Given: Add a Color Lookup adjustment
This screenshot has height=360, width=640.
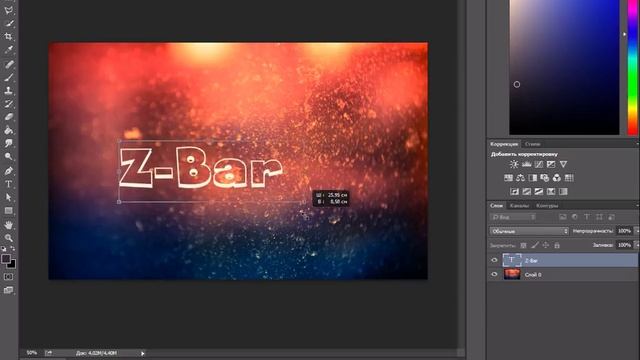Looking at the screenshot, I should point(569,178).
